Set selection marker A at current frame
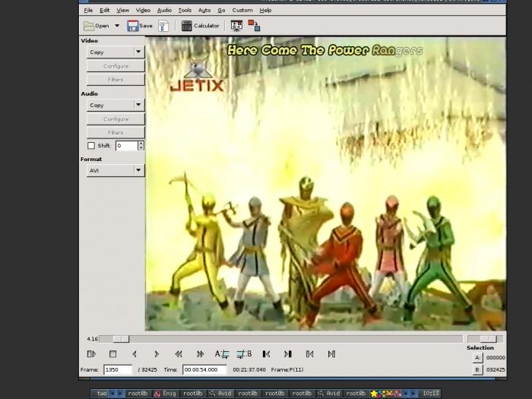The height and width of the screenshot is (399, 532). pos(222,354)
